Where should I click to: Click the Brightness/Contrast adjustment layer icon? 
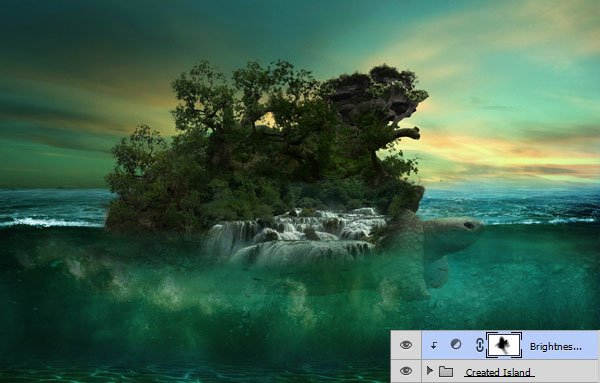coord(456,344)
